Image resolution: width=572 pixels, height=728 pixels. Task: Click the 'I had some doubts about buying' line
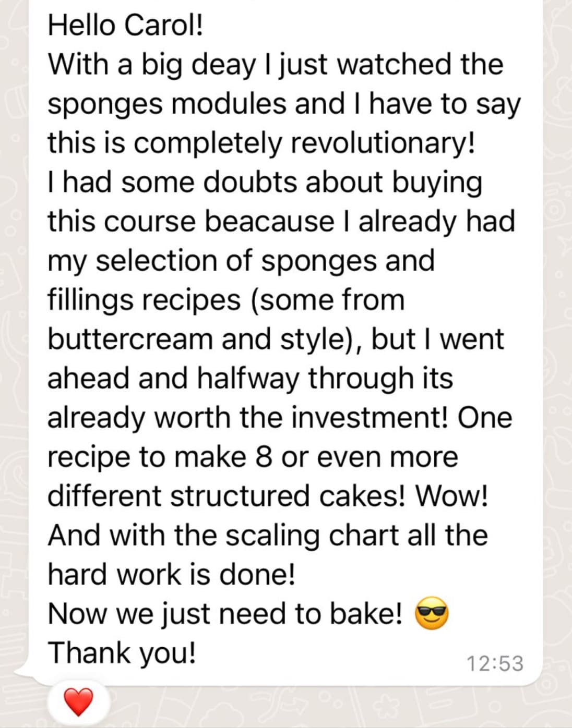click(x=265, y=183)
